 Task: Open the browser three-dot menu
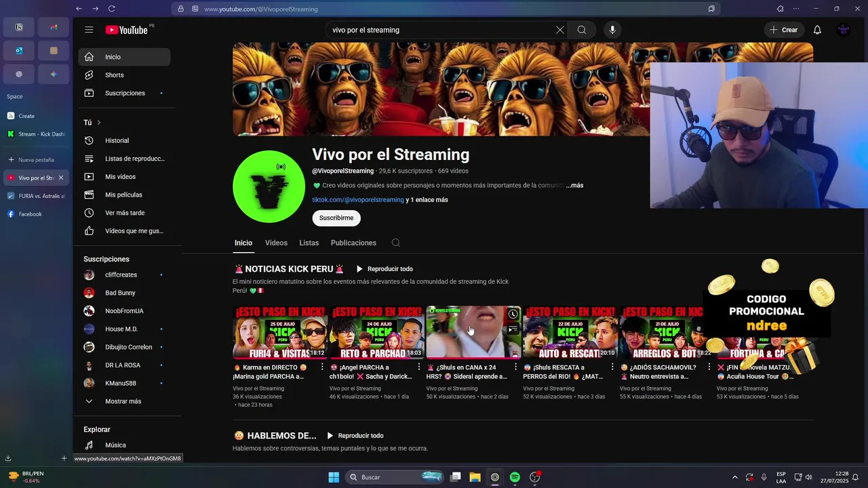coord(796,9)
